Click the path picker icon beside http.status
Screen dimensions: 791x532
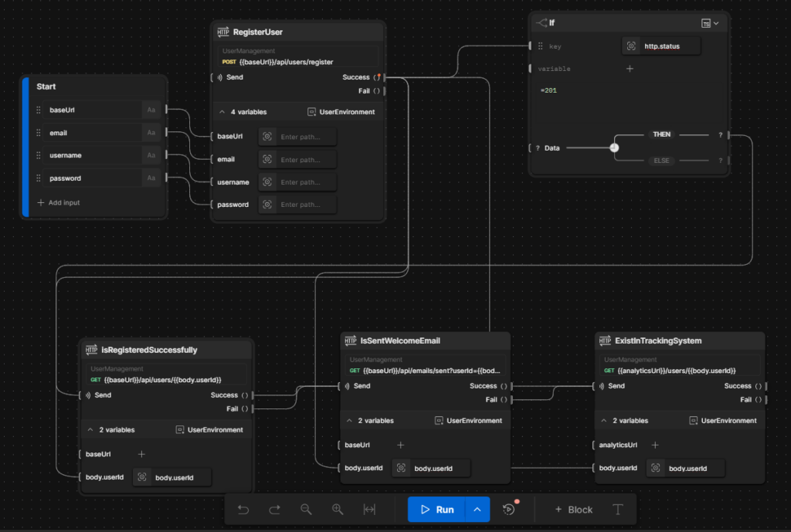pyautogui.click(x=632, y=46)
